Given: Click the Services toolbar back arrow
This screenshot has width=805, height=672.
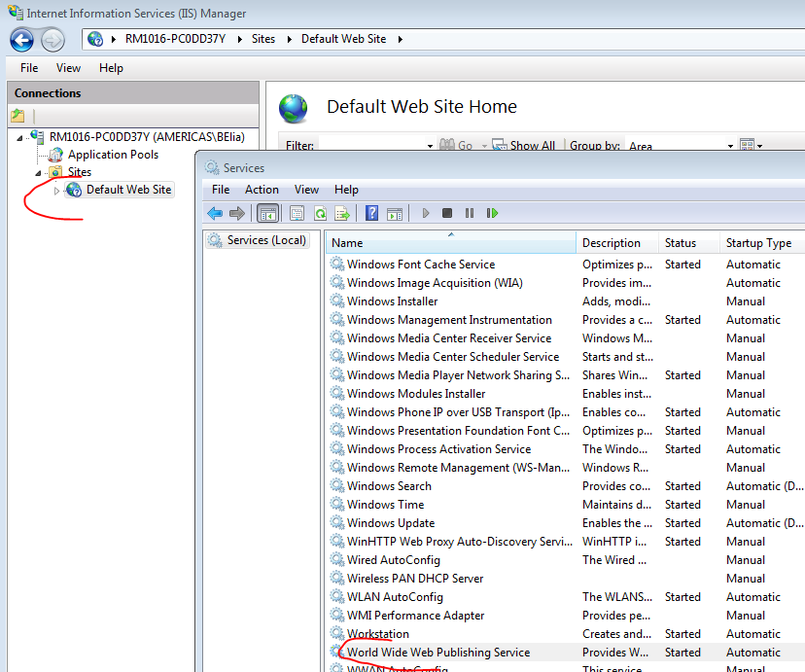Looking at the screenshot, I should [215, 213].
